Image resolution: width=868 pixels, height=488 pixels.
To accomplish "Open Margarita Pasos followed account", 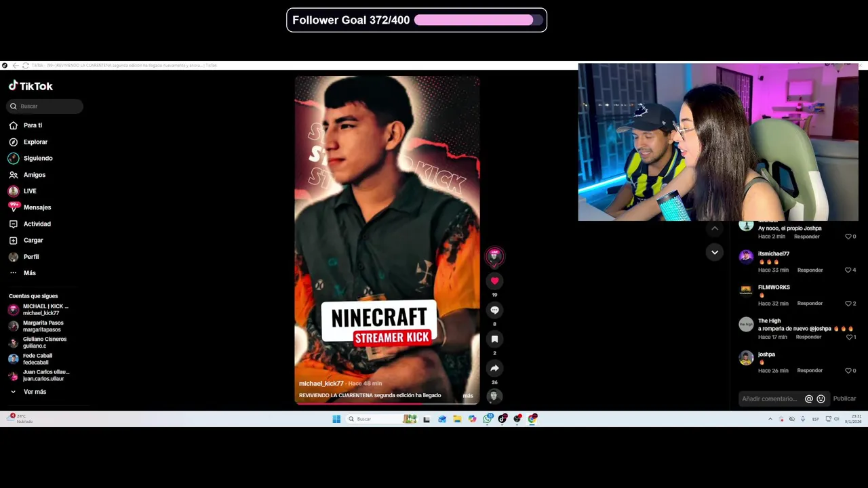I will pyautogui.click(x=36, y=326).
